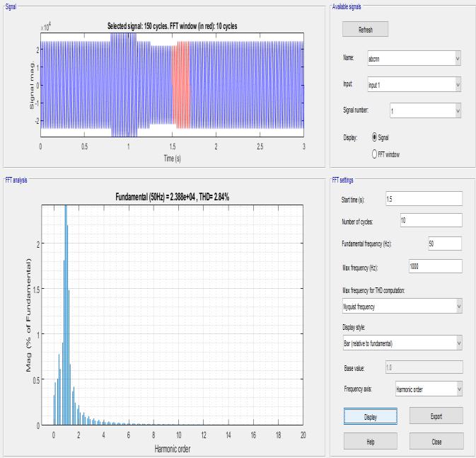Viewport: 476px width, 458px height.
Task: Click the Fundamental frequency field
Action: pos(445,243)
